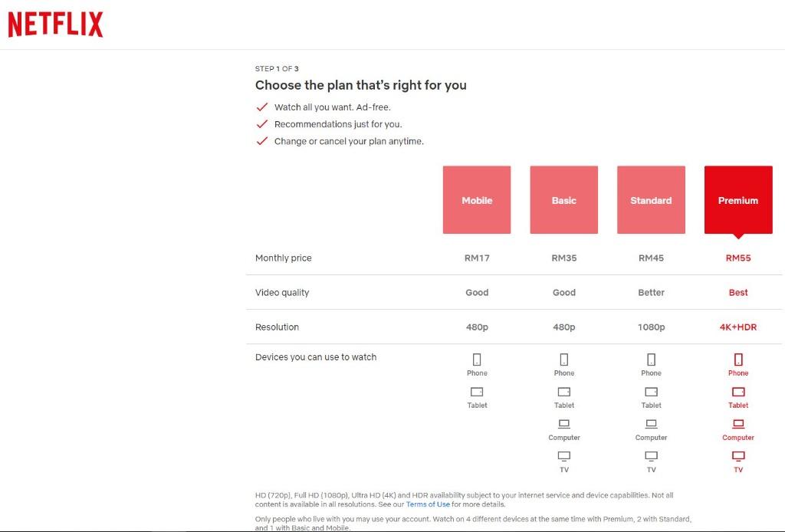Click the 4K+HDR resolution value
The width and height of the screenshot is (785, 532).
[738, 327]
